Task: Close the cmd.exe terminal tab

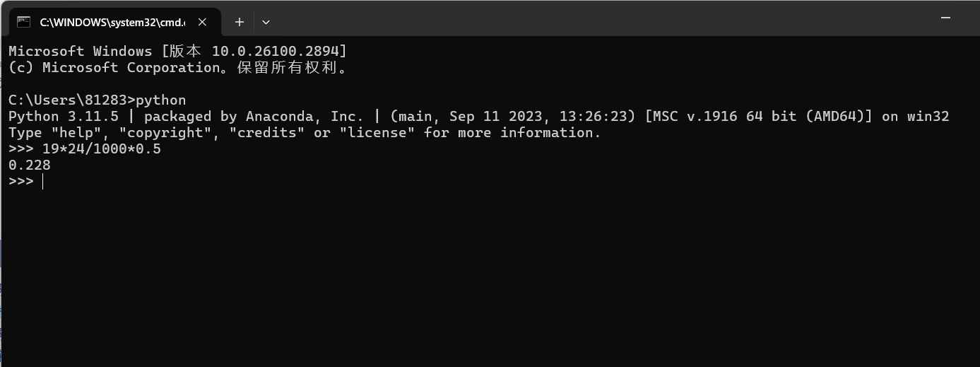Action: 202,22
